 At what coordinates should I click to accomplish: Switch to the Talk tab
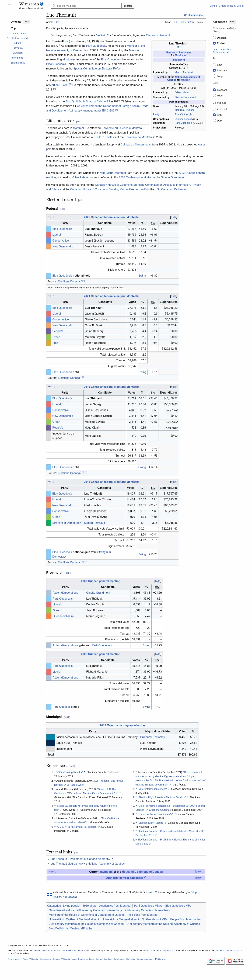point(58,22)
